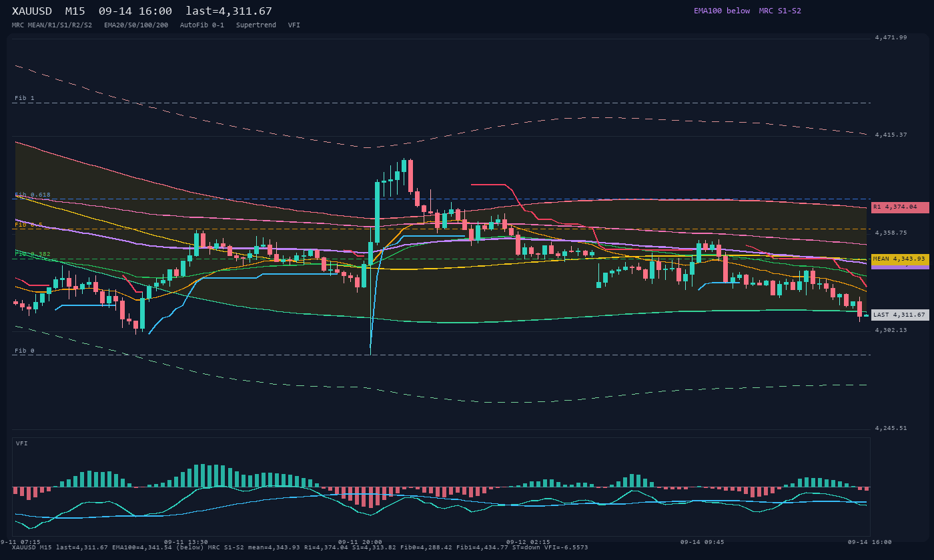
Task: Click the 4,245.51 price axis label
Action: (x=891, y=428)
